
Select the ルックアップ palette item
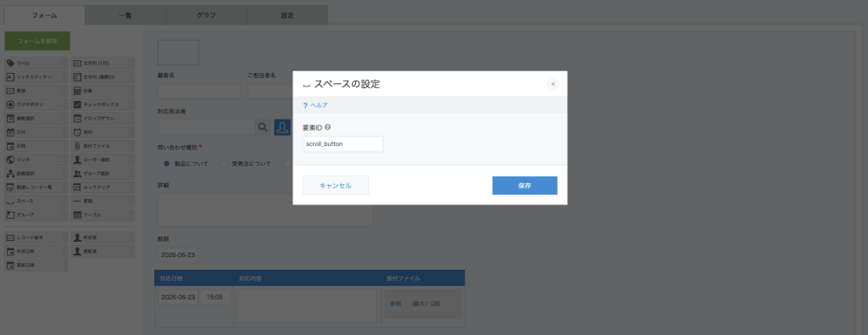tap(103, 187)
